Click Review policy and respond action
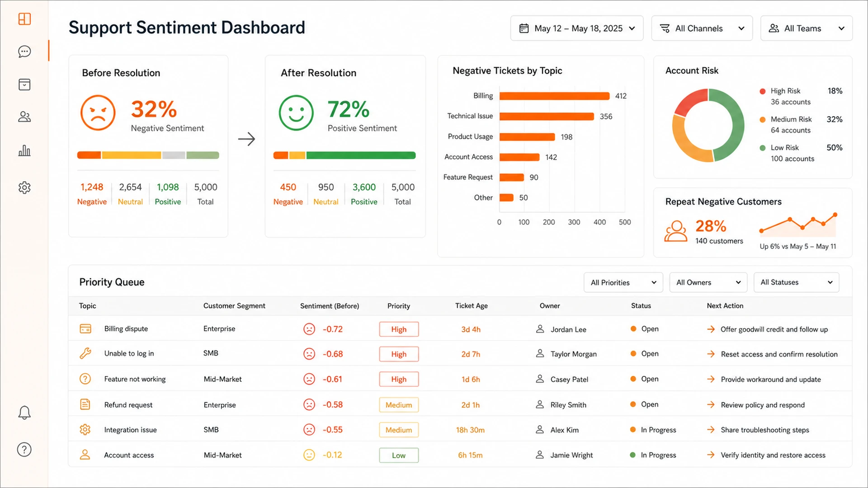 click(763, 405)
